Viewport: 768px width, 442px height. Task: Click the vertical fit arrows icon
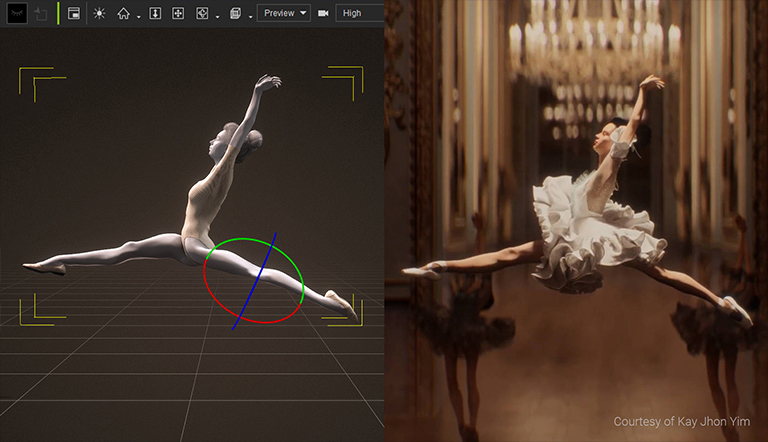[155, 14]
